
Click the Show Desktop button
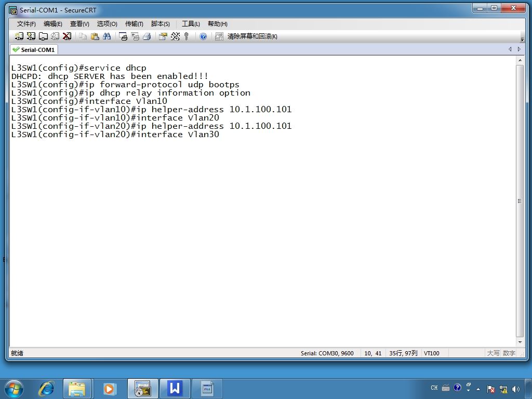tap(529, 389)
